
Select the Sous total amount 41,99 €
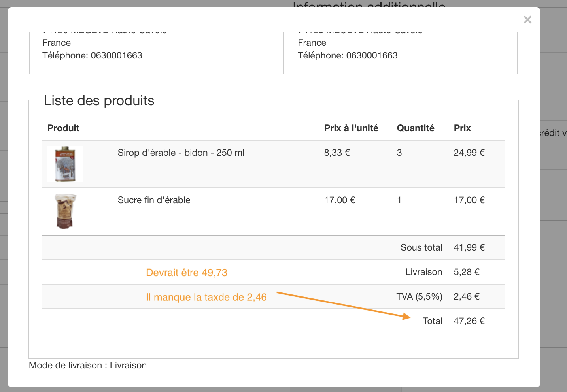coord(469,248)
